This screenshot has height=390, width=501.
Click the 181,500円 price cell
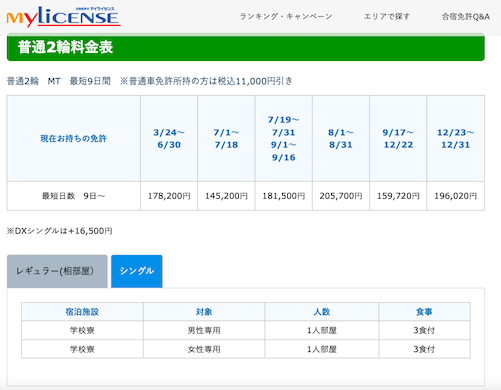284,196
